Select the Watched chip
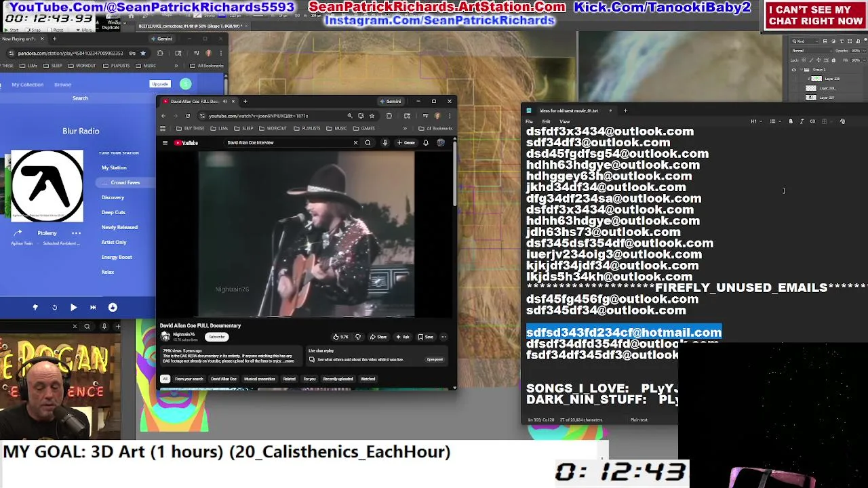The width and height of the screenshot is (868, 488). [368, 379]
